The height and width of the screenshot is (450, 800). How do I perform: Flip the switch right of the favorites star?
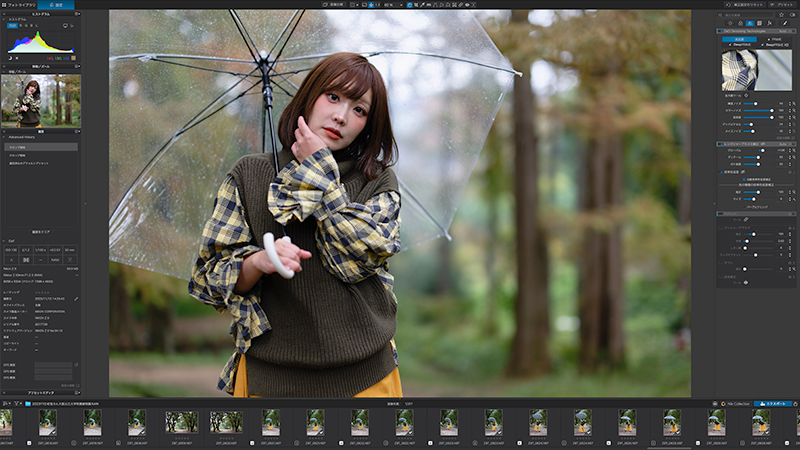pyautogui.click(x=792, y=15)
